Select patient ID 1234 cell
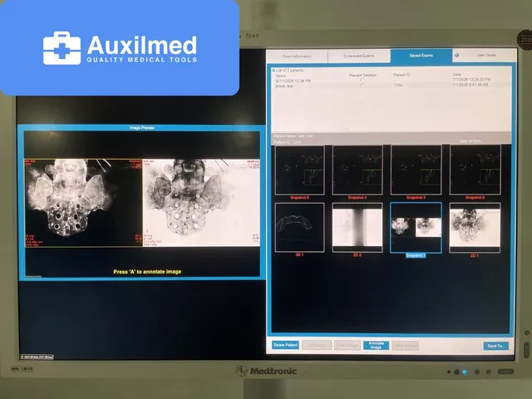 tap(397, 85)
